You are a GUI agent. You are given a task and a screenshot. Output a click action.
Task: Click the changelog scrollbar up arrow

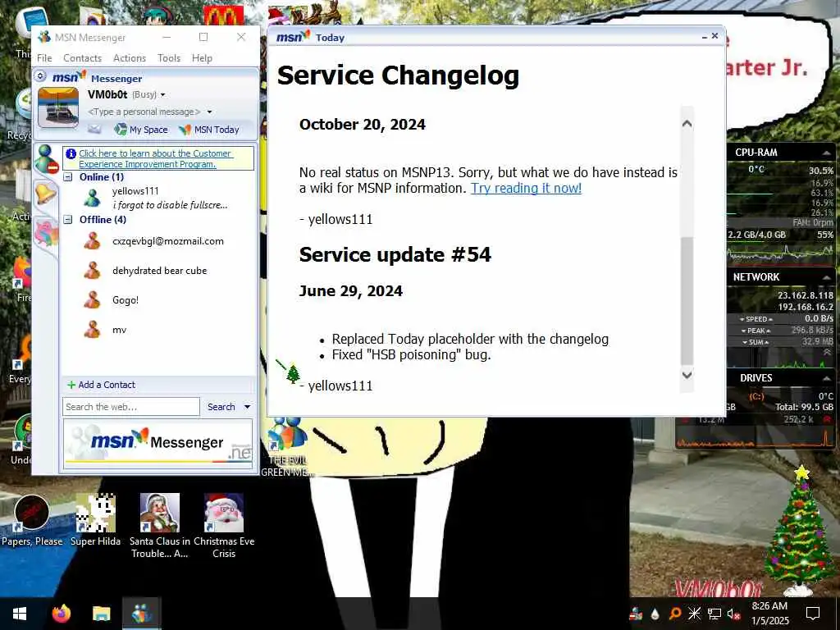687,124
